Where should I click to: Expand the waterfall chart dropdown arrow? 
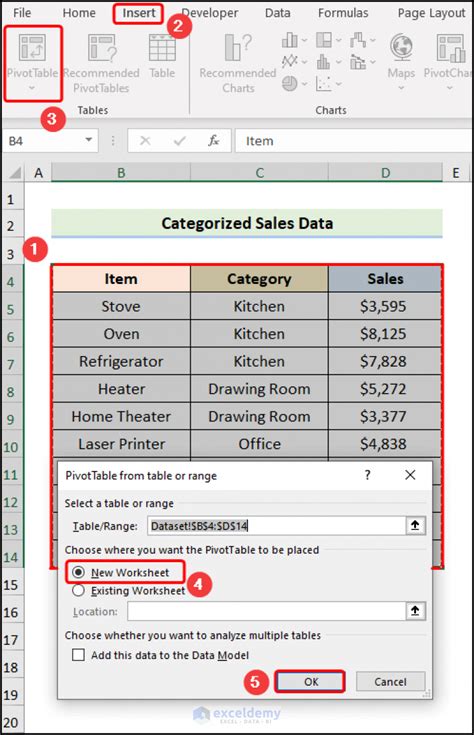coord(373,40)
